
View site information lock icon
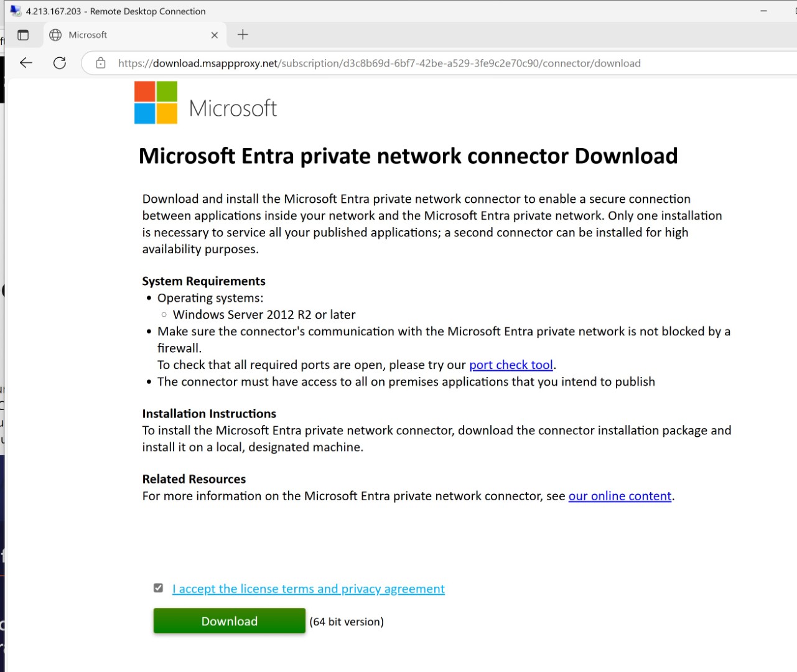[101, 63]
